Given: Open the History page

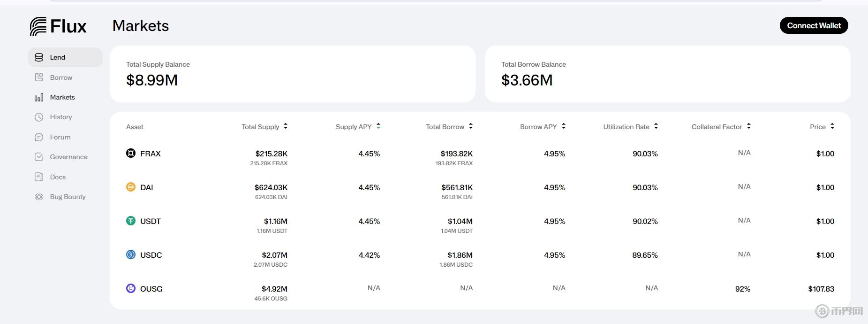Looking at the screenshot, I should (65, 117).
